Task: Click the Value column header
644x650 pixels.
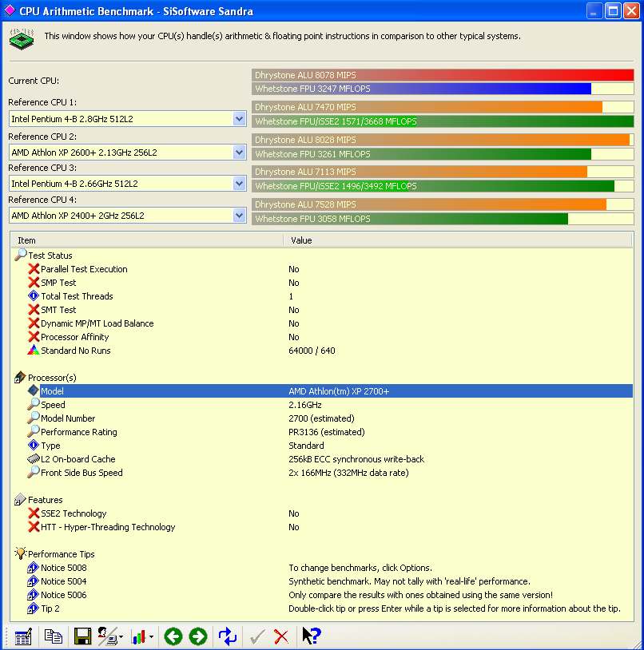Action: click(x=458, y=240)
